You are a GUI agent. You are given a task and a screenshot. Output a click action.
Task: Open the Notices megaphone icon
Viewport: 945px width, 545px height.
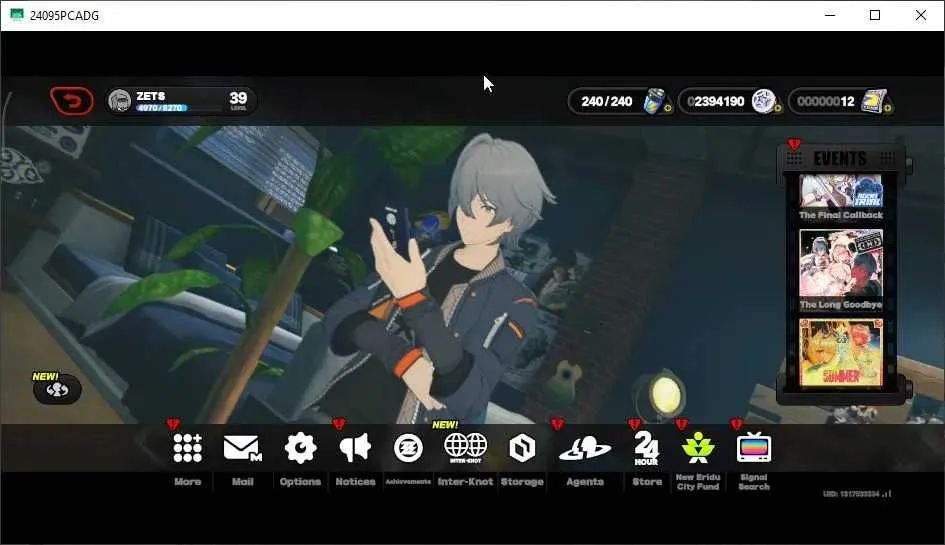tap(354, 448)
